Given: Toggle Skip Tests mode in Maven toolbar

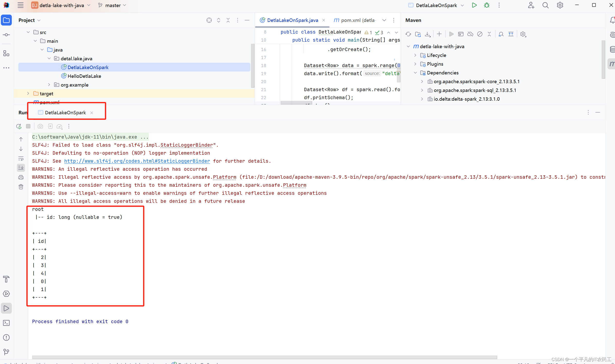Looking at the screenshot, I should click(480, 34).
